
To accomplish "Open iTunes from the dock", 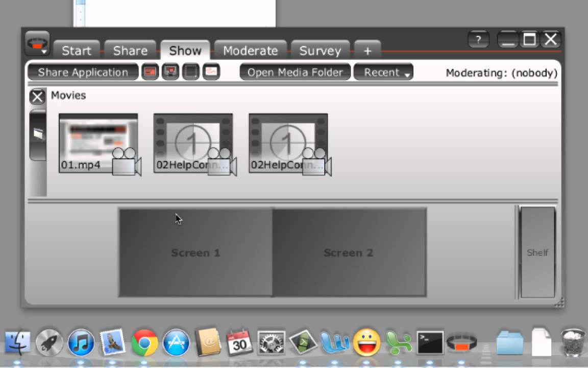I will coord(81,342).
